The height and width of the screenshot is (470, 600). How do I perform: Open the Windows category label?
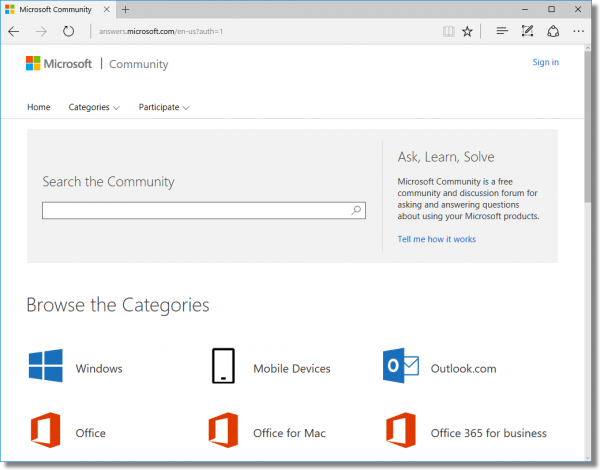99,369
